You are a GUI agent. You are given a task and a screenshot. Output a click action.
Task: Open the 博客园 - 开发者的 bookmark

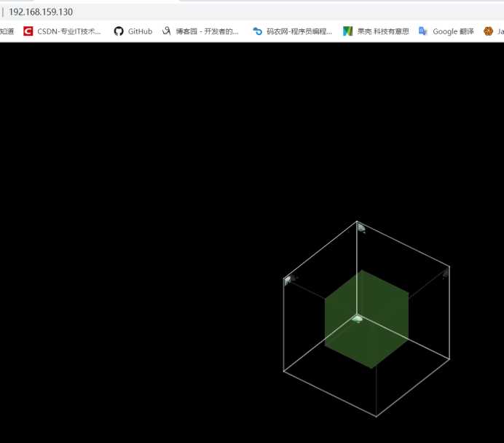207,31
